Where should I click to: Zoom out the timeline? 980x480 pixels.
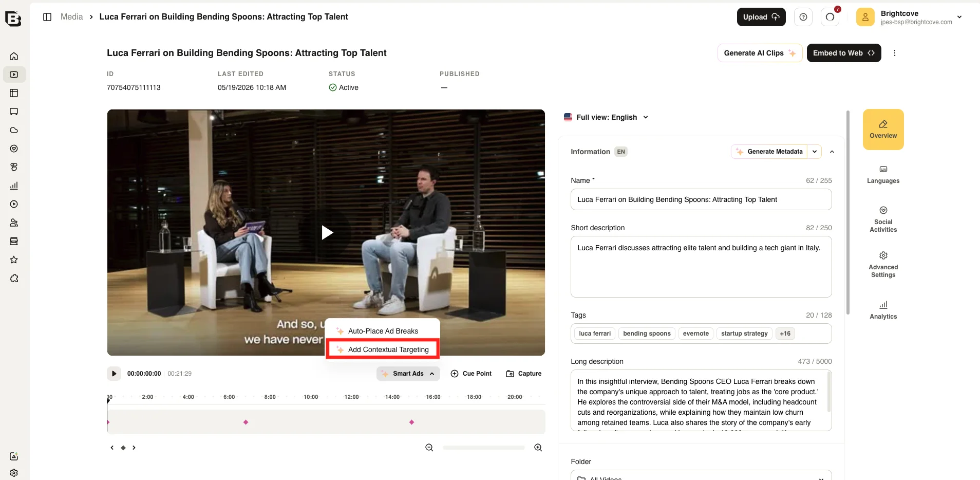429,448
